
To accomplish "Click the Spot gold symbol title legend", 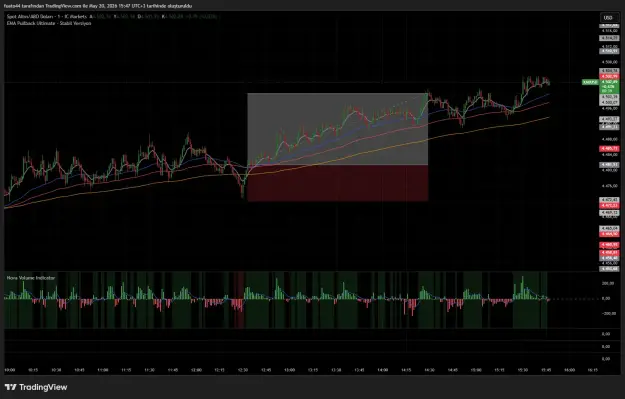I will (x=47, y=17).
